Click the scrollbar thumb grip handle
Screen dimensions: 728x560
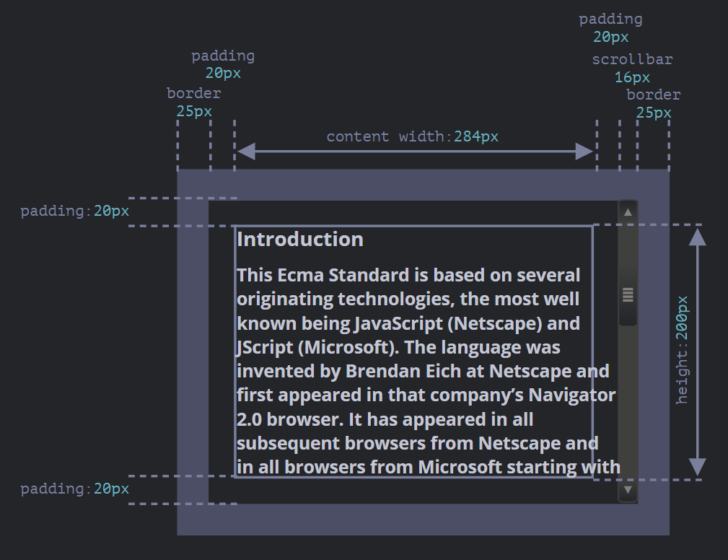point(628,294)
